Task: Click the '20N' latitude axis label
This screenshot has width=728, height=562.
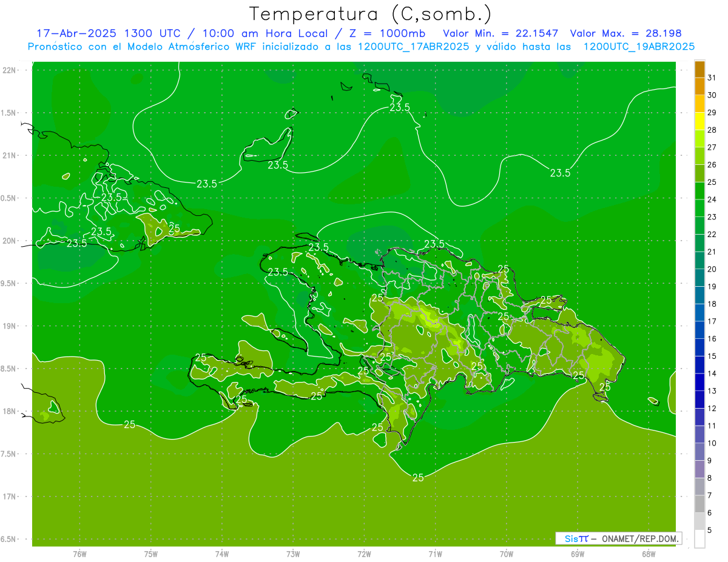Action: (8, 241)
